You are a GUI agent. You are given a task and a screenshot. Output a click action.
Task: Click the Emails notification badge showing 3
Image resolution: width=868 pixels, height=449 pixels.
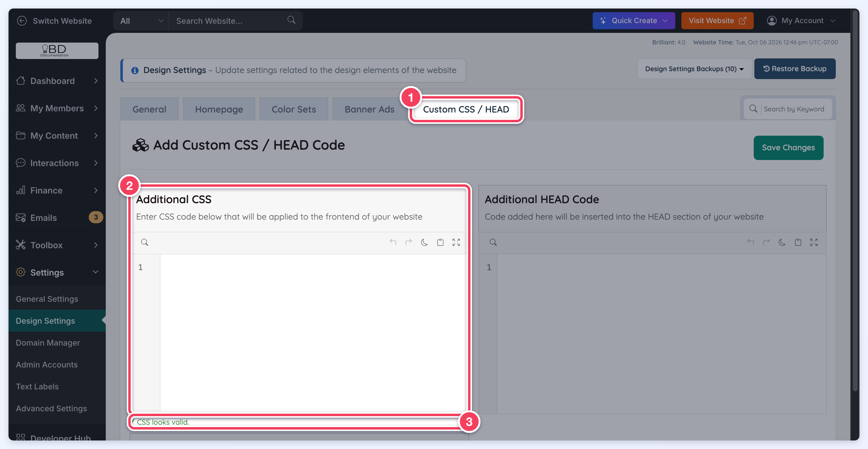click(x=96, y=217)
